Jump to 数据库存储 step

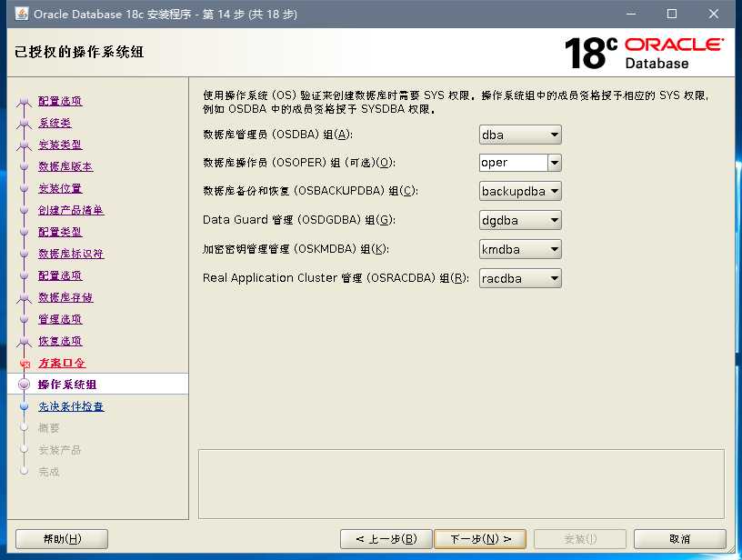click(65, 297)
